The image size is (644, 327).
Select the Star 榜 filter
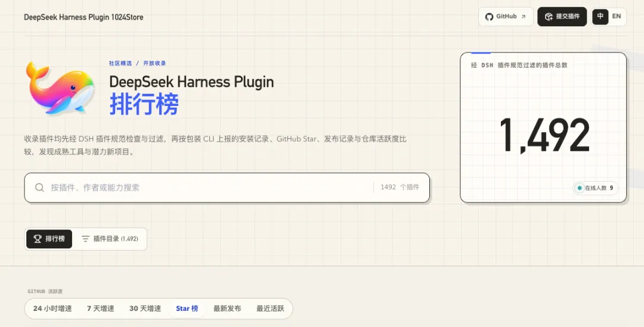coord(187,309)
